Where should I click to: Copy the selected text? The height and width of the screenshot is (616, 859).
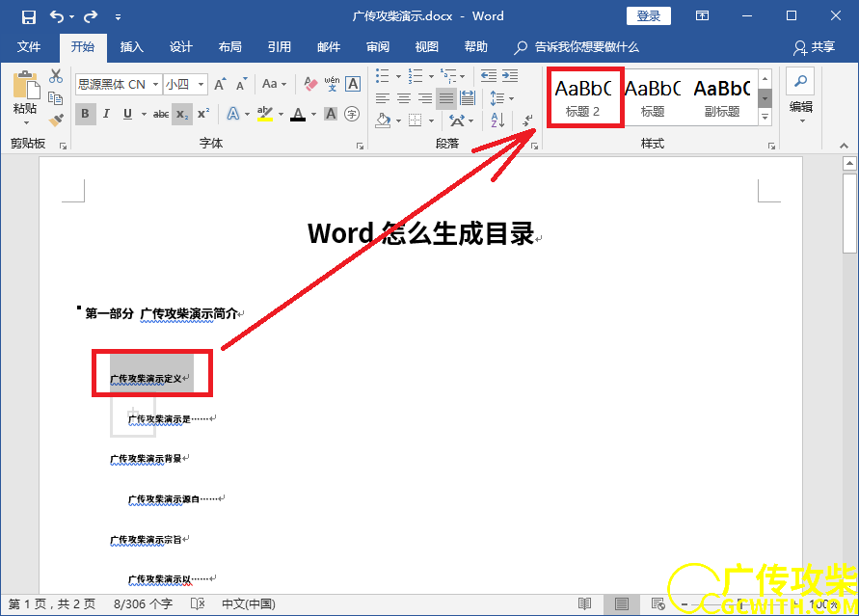click(55, 98)
